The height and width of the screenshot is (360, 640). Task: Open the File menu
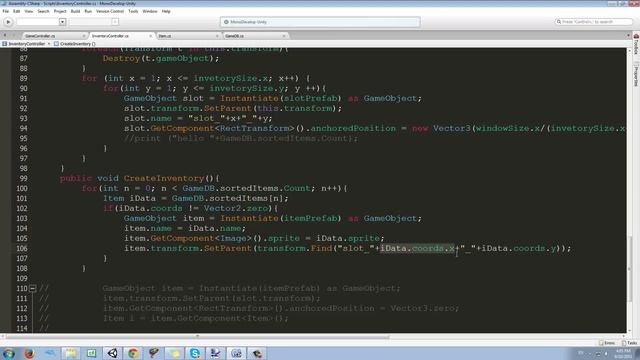point(6,11)
